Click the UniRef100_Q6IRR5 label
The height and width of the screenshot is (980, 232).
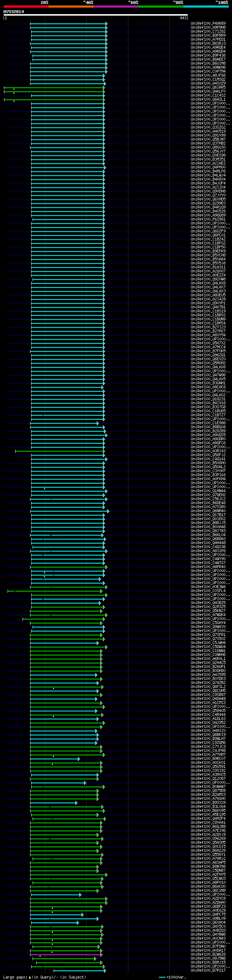click(208, 88)
